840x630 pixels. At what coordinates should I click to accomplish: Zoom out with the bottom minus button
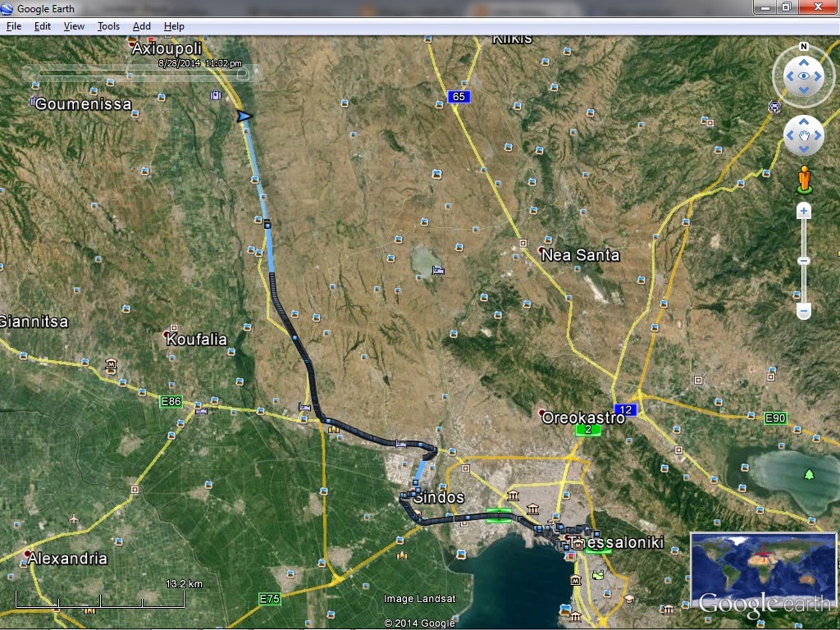pos(803,311)
